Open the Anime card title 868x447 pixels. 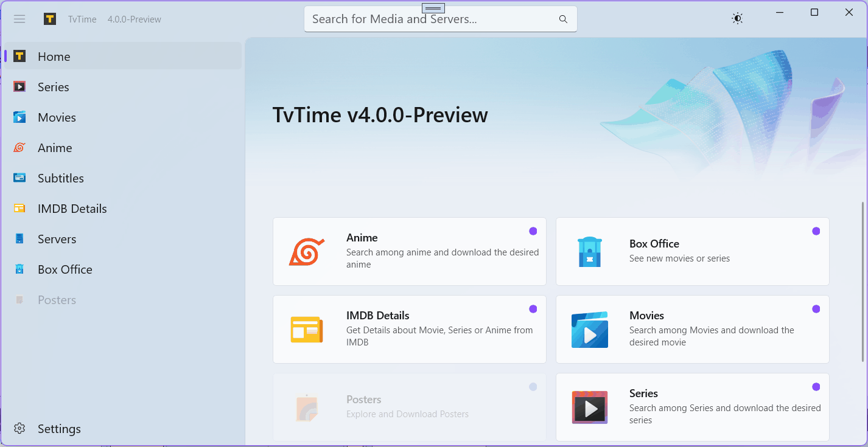pos(362,238)
